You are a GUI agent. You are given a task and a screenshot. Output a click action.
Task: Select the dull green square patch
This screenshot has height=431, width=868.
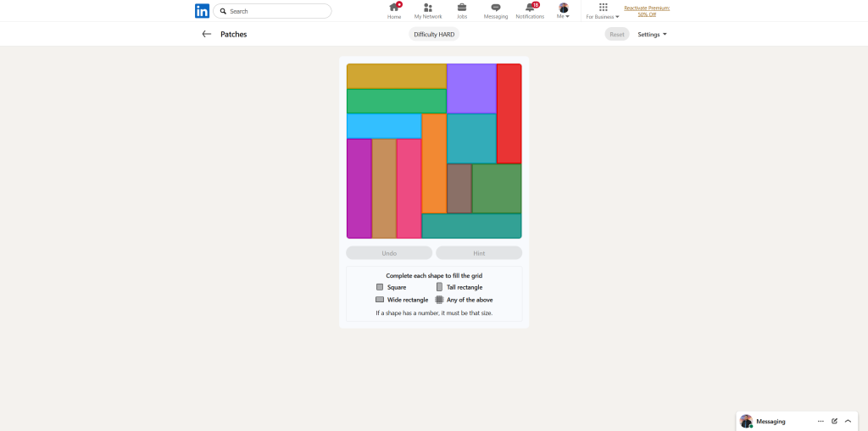click(x=497, y=188)
